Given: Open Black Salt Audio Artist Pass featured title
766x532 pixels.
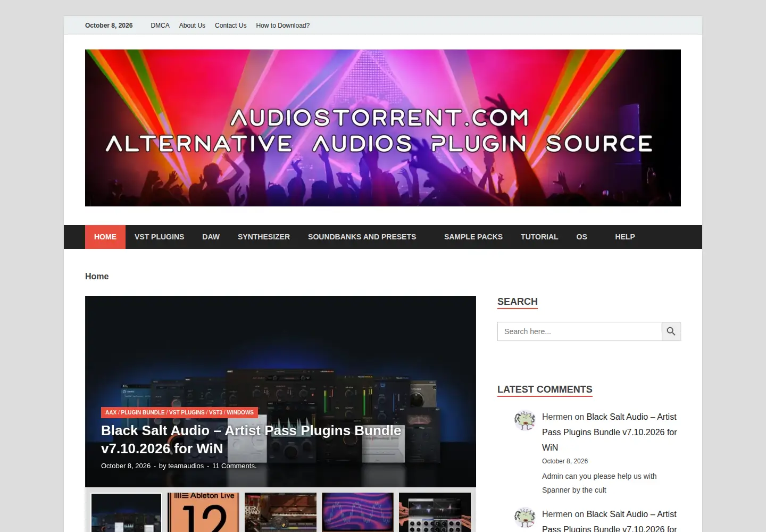Looking at the screenshot, I should coord(251,439).
